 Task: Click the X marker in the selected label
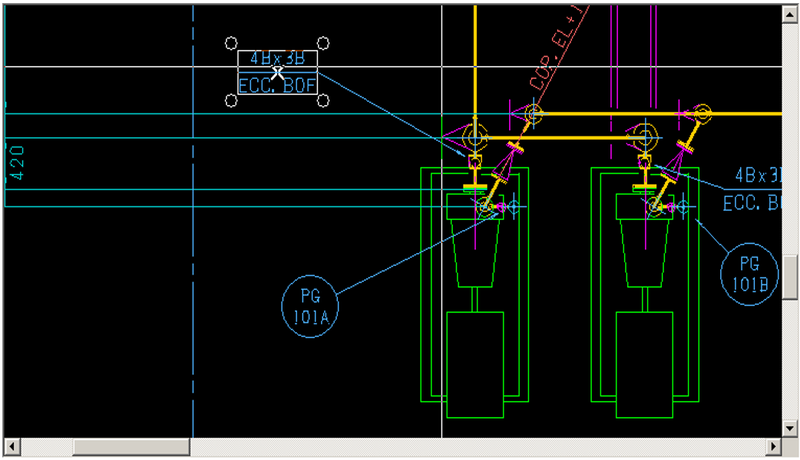click(x=278, y=72)
